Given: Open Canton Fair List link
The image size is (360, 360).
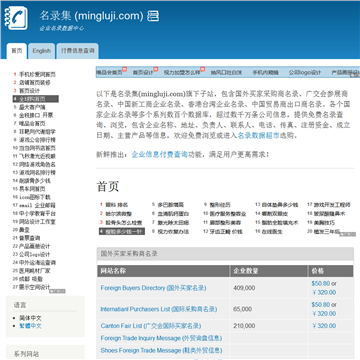Looking at the screenshot, I should [151, 326].
